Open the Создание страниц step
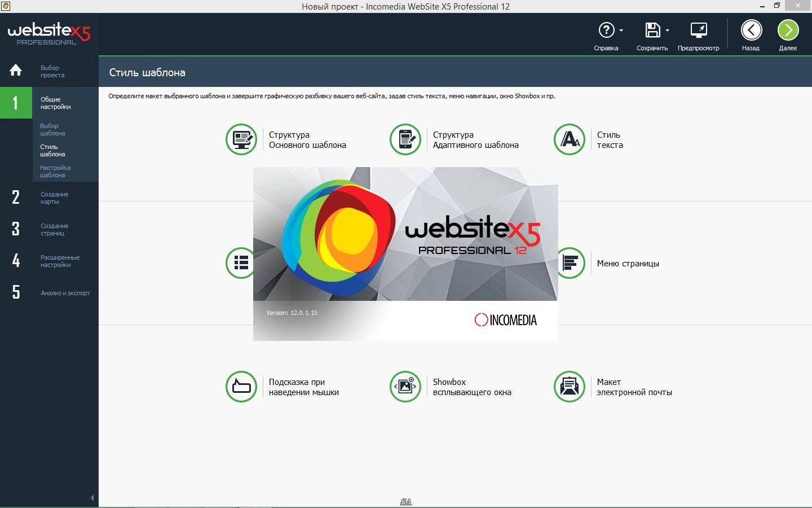812x508 pixels. point(55,229)
